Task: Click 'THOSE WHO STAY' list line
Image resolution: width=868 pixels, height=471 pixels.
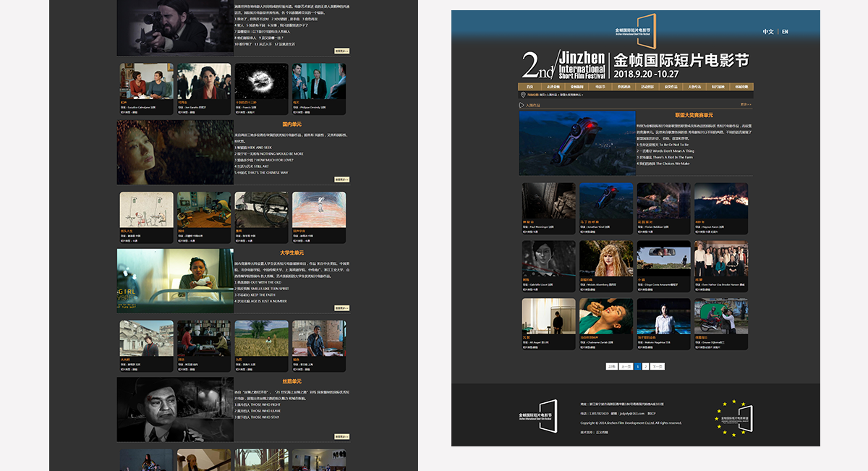Action: pyautogui.click(x=257, y=417)
